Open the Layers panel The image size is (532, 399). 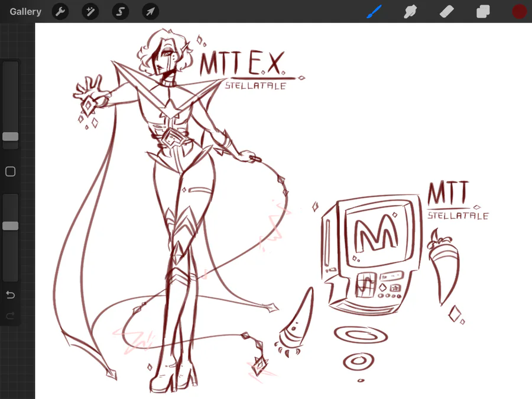click(483, 12)
